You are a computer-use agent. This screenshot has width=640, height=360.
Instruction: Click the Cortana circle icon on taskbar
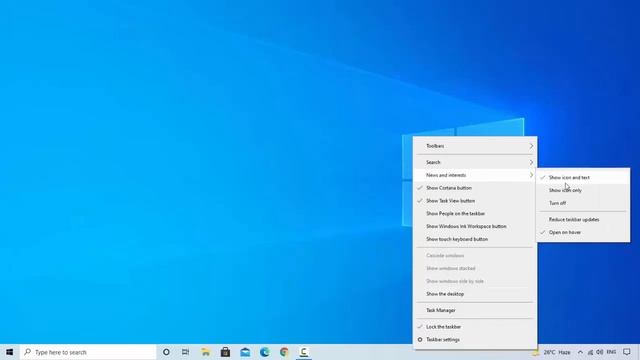coord(166,352)
